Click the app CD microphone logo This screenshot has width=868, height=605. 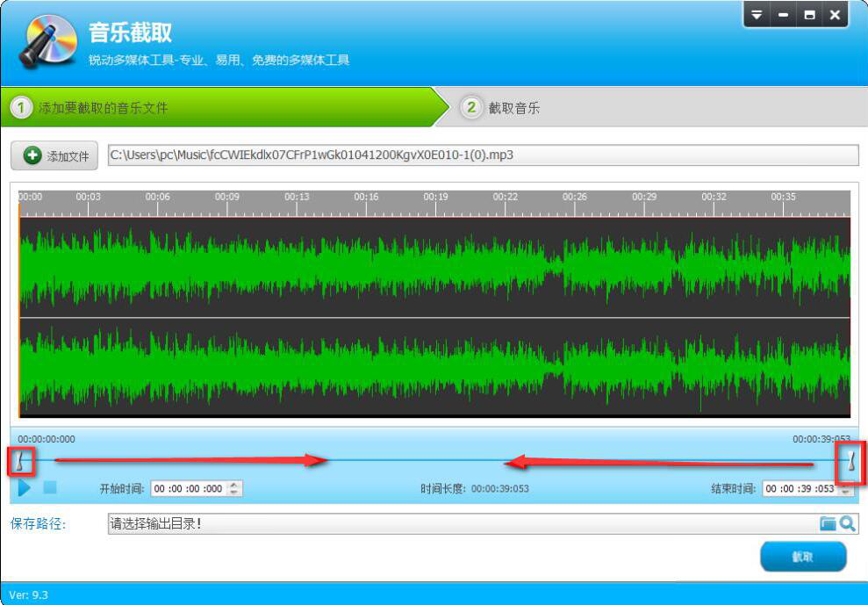[x=47, y=41]
